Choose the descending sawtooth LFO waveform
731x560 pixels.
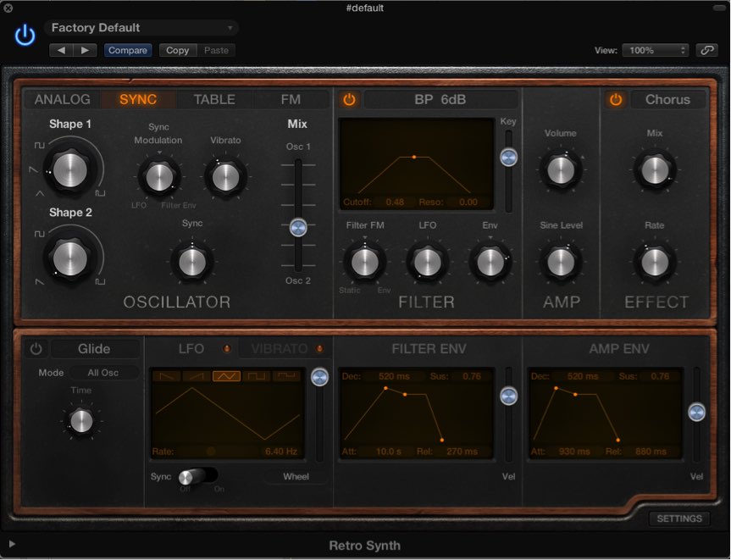[169, 376]
